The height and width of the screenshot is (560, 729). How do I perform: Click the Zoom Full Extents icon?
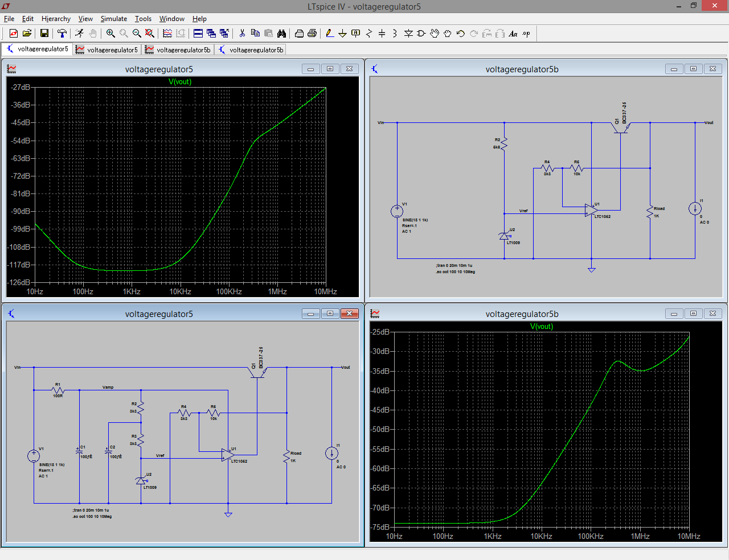(150, 34)
